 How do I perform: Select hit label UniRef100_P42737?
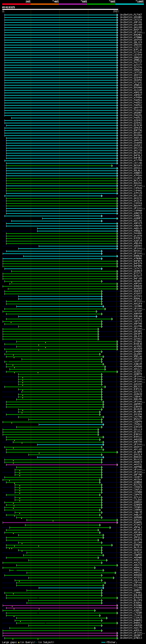131,63
